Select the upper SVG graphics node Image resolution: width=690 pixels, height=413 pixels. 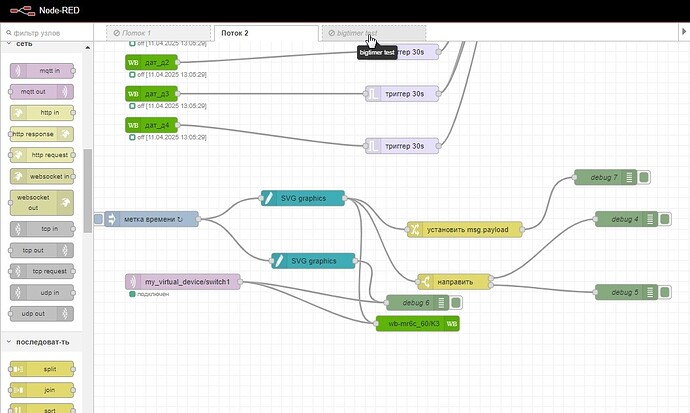pos(303,198)
